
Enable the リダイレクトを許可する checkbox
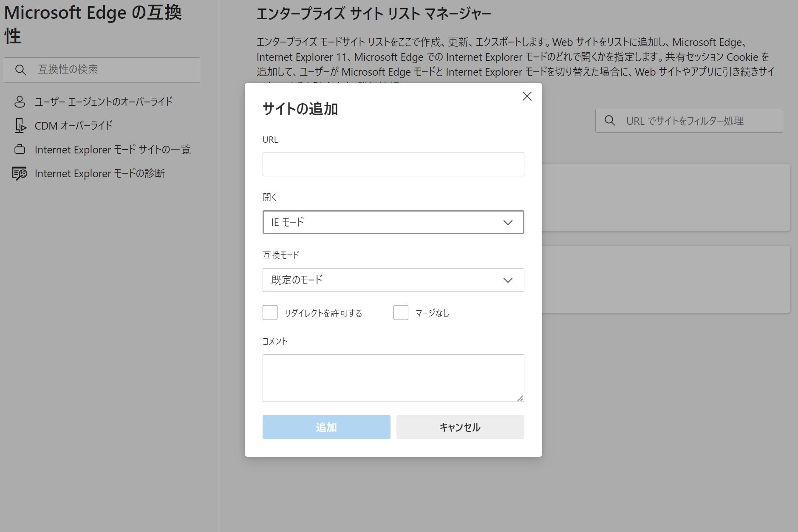pos(270,313)
